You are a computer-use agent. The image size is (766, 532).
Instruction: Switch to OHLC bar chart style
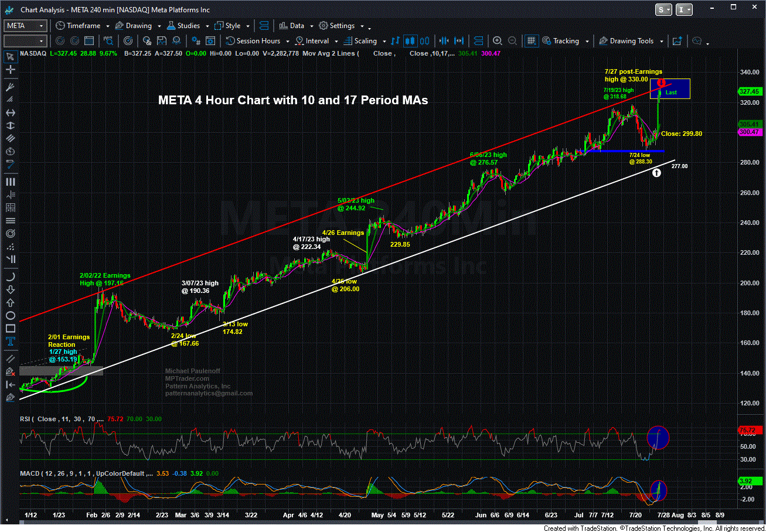tap(396, 41)
